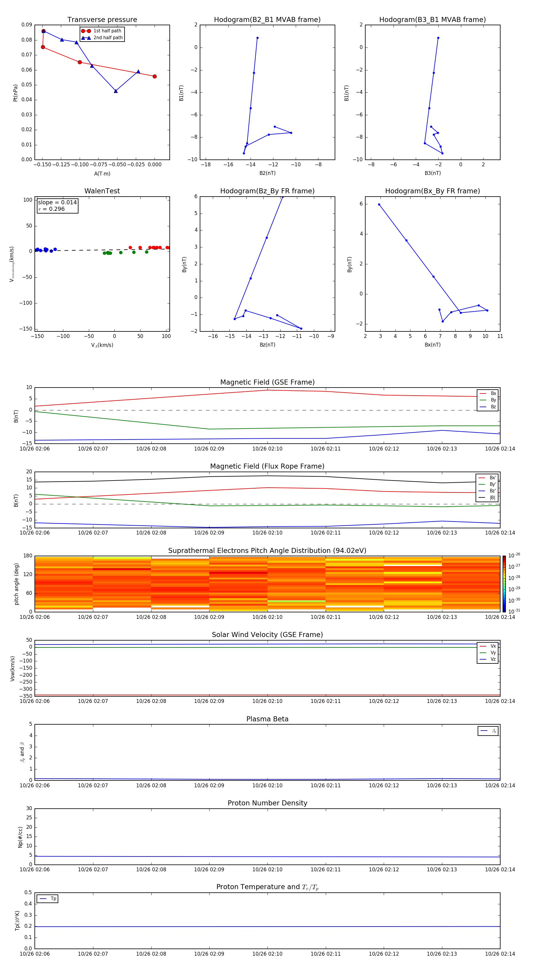Click the "Hodogram(B2_B1 MVAB frame)" title
The height and width of the screenshot is (980, 535).
click(x=267, y=20)
